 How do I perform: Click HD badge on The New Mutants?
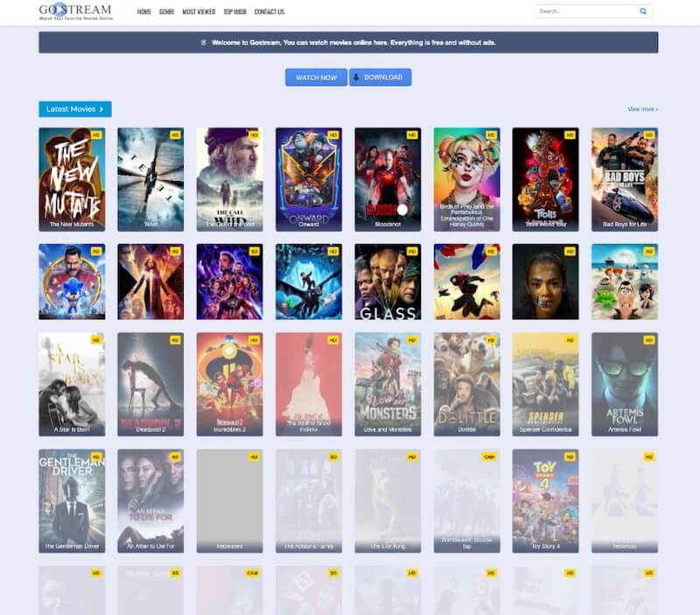coord(96,136)
